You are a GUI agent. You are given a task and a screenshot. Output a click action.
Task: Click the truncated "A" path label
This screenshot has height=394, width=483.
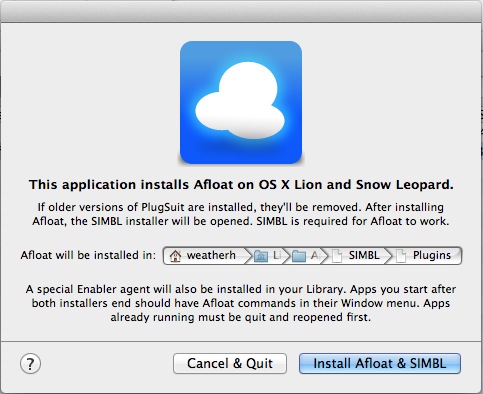[314, 255]
